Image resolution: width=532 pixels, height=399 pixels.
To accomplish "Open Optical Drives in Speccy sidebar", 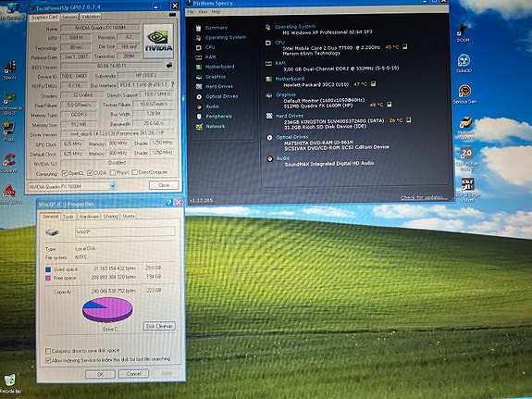I will (221, 96).
